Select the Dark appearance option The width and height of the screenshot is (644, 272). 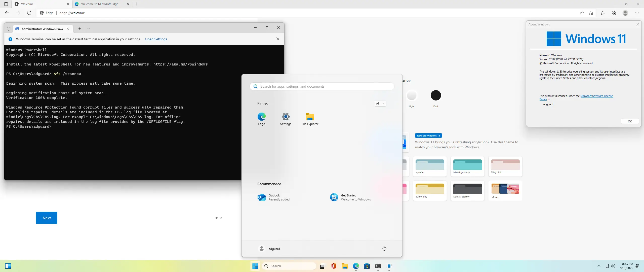(436, 95)
